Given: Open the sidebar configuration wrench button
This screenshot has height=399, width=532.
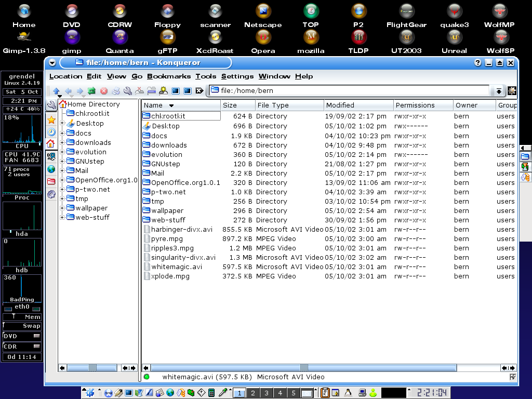Looking at the screenshot, I should pyautogui.click(x=51, y=105).
